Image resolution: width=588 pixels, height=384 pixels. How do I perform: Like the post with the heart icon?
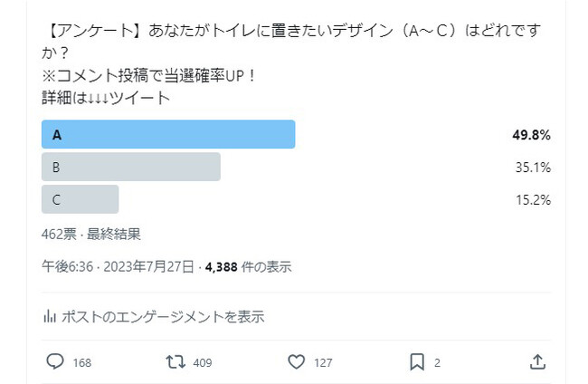tap(296, 362)
